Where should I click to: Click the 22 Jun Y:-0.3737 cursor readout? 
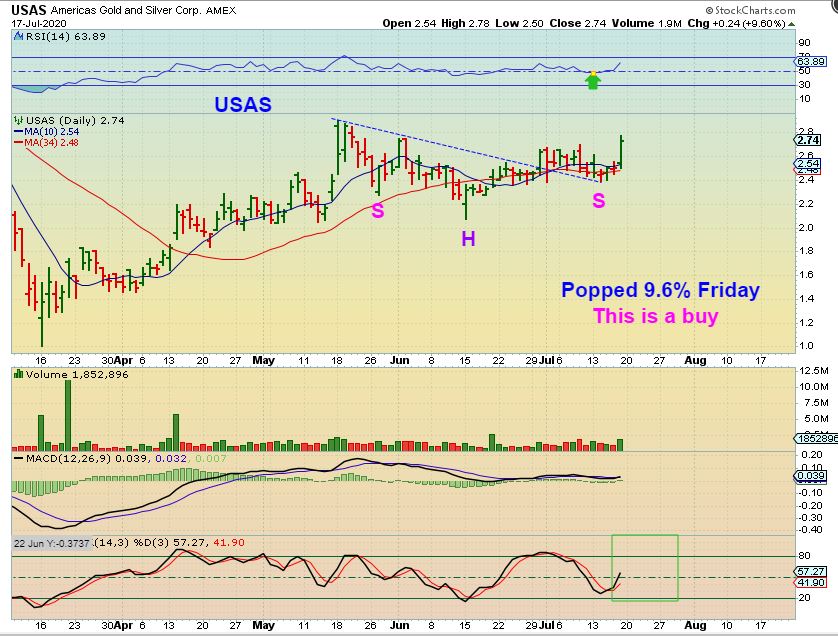51,543
